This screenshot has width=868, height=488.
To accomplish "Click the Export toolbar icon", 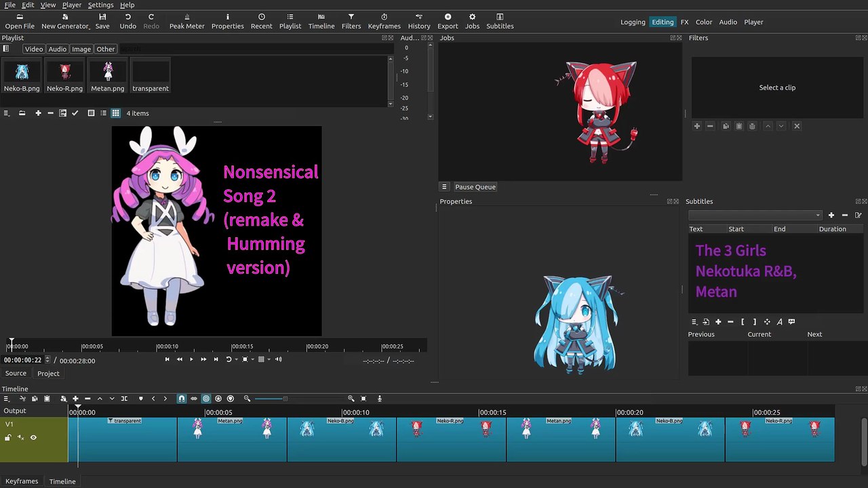I will pyautogui.click(x=448, y=16).
